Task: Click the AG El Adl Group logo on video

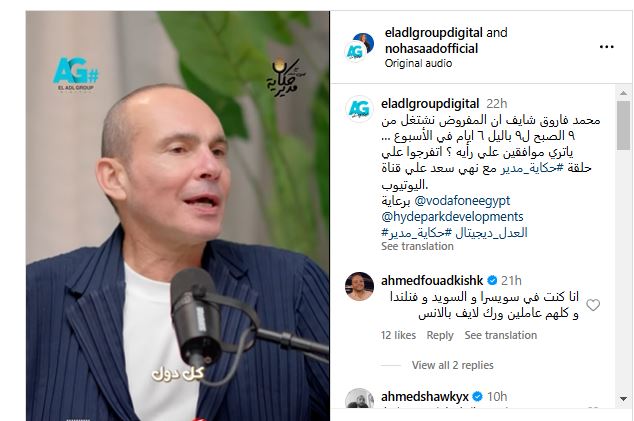Action: click(76, 75)
